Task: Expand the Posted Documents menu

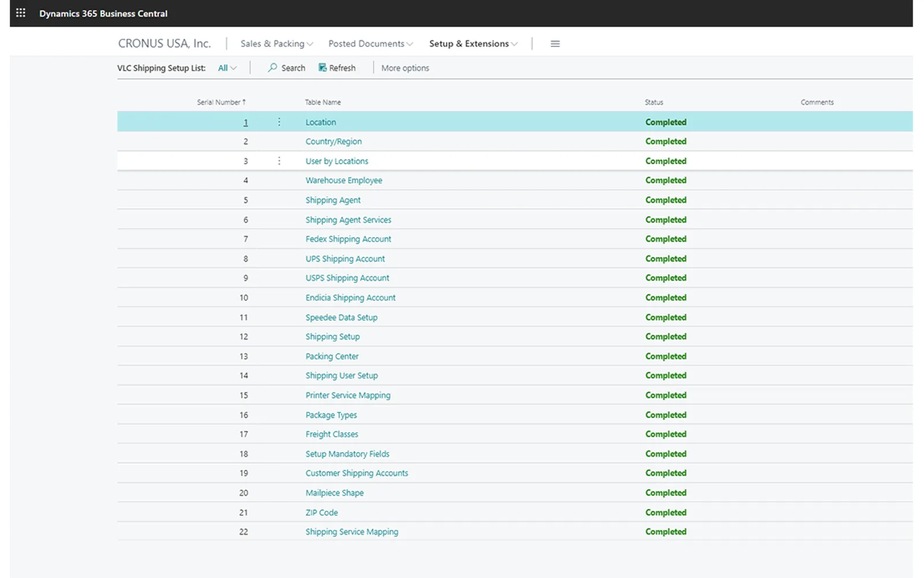Action: point(371,44)
